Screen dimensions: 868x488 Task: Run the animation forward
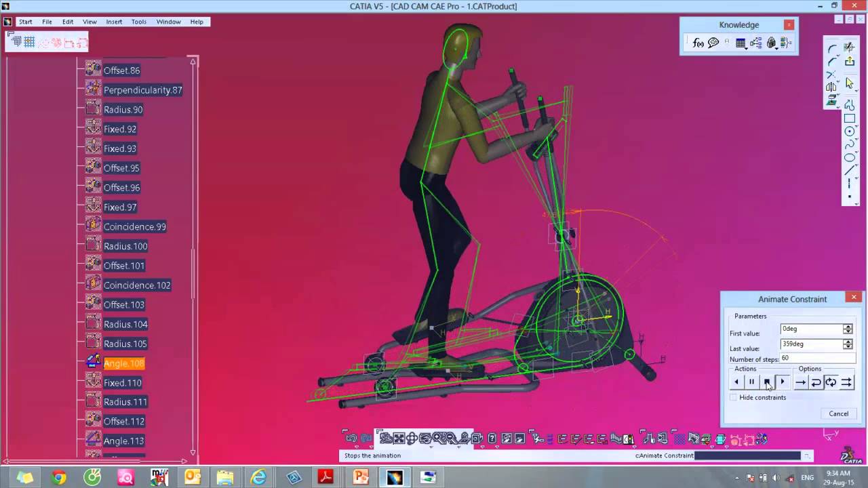pyautogui.click(x=782, y=382)
